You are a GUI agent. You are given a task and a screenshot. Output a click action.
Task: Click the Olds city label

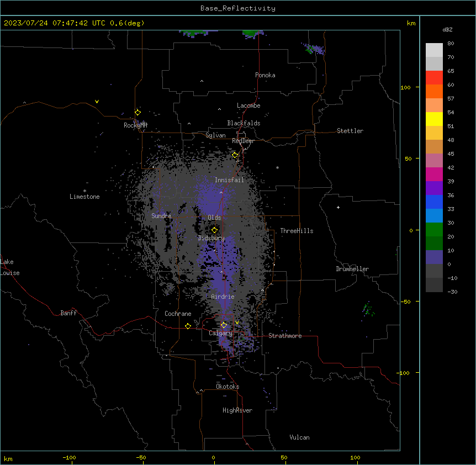coord(214,218)
